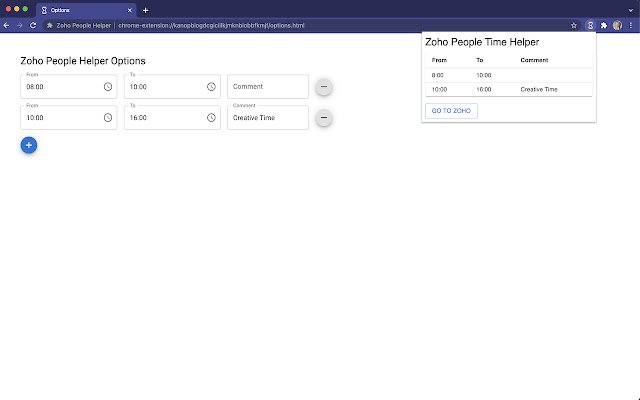Image resolution: width=640 pixels, height=400 pixels.
Task: Bookmark this page with the star icon
Action: tap(573, 25)
